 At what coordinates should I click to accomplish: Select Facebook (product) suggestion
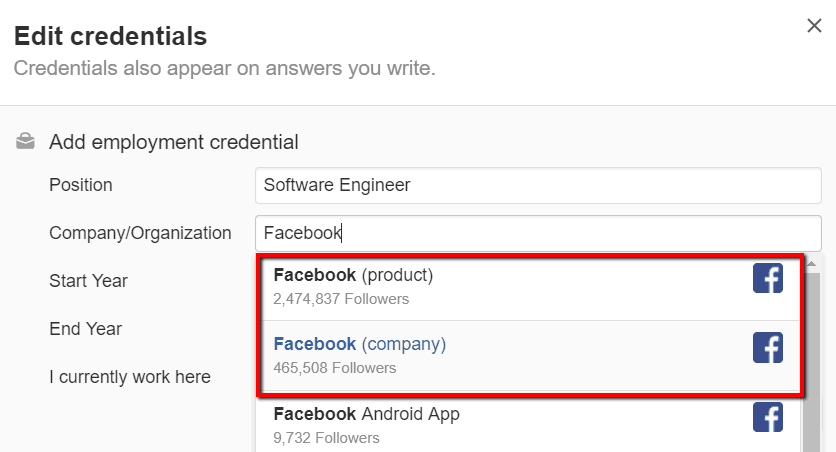[531, 286]
